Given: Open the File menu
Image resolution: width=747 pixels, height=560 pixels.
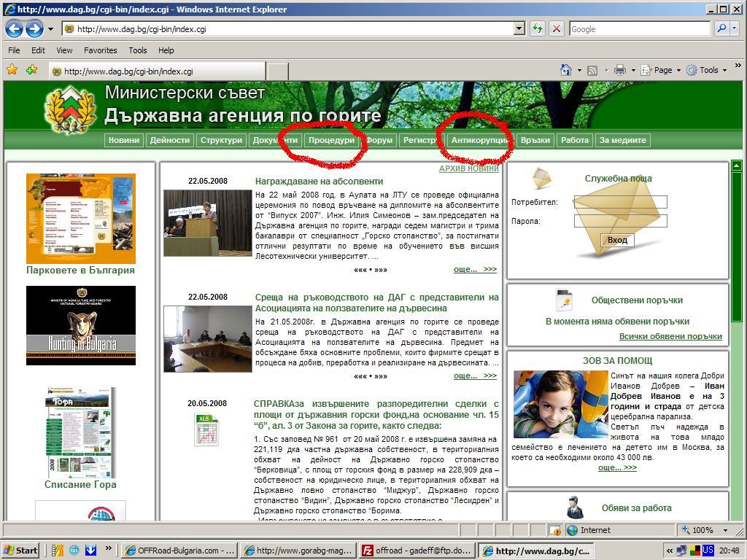Looking at the screenshot, I should [14, 50].
